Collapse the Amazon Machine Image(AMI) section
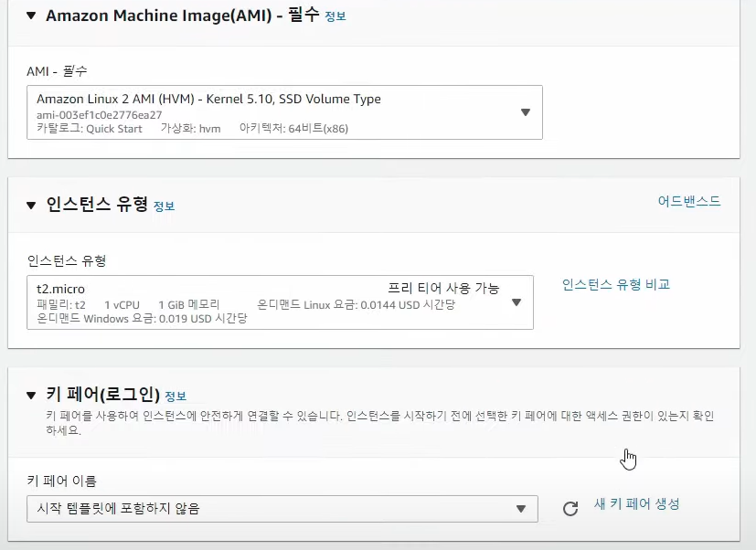 [31, 16]
